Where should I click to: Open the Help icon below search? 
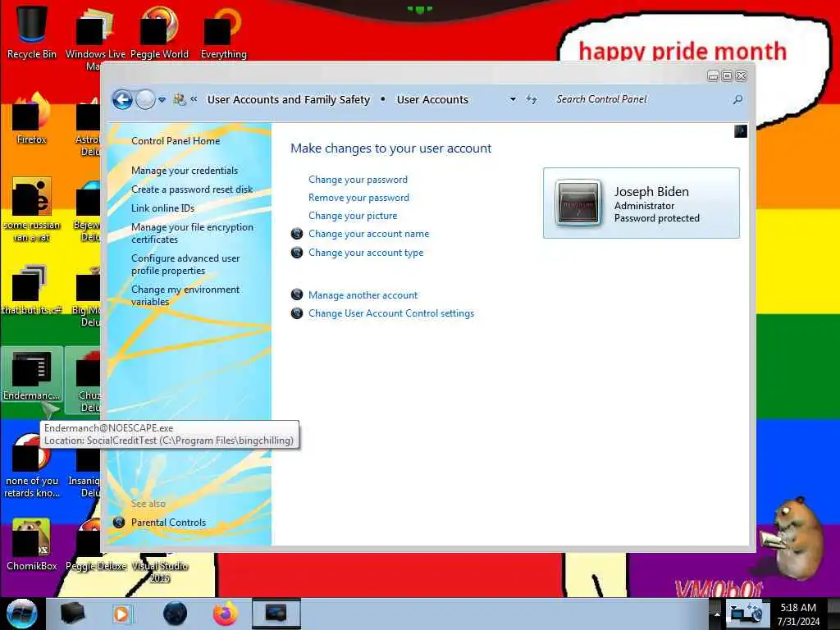point(741,130)
